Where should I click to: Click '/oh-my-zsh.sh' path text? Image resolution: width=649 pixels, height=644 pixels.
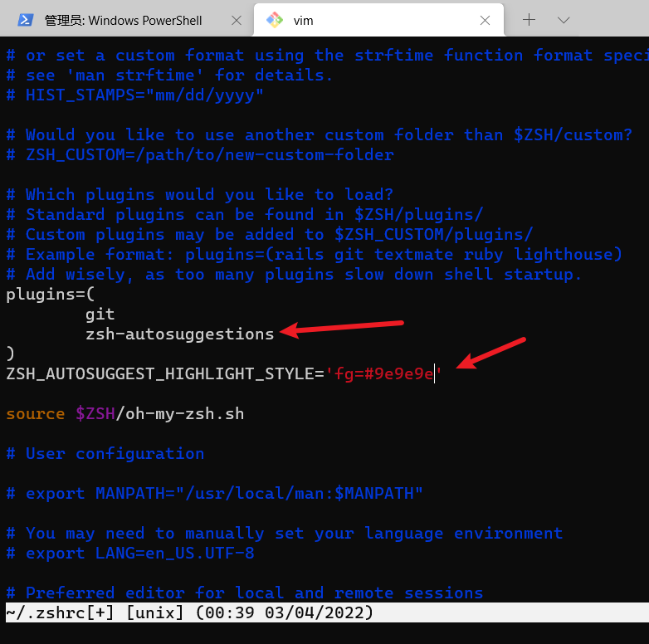point(179,413)
